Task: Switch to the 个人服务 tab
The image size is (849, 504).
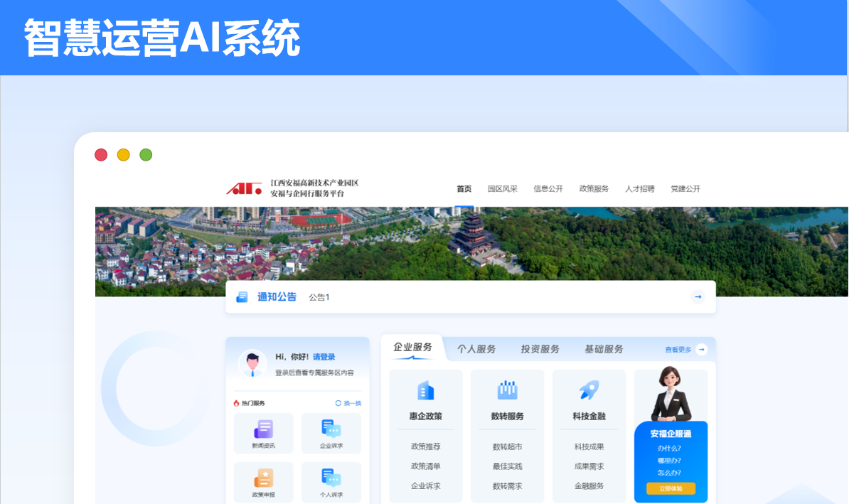Action: click(476, 349)
